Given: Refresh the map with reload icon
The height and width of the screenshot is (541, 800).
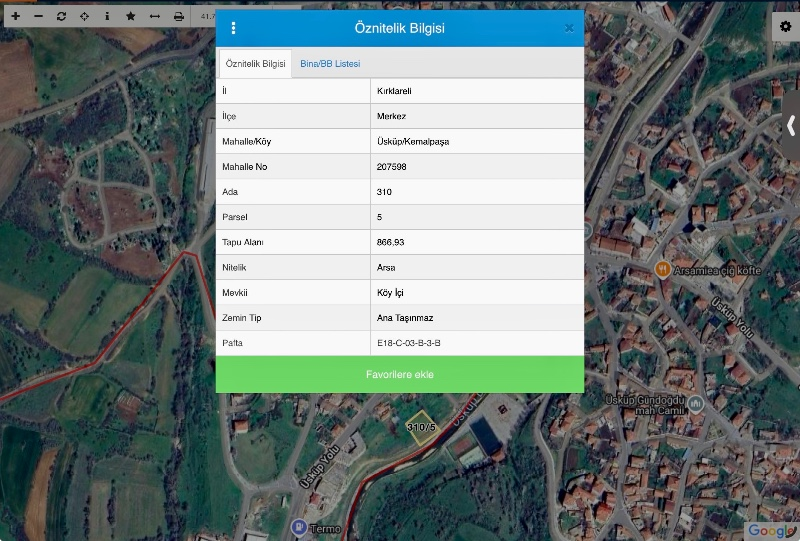Looking at the screenshot, I should 61,16.
